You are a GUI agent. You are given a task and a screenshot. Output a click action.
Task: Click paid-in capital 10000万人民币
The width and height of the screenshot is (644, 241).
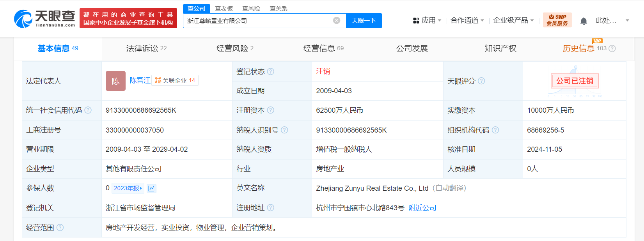[x=550, y=110]
